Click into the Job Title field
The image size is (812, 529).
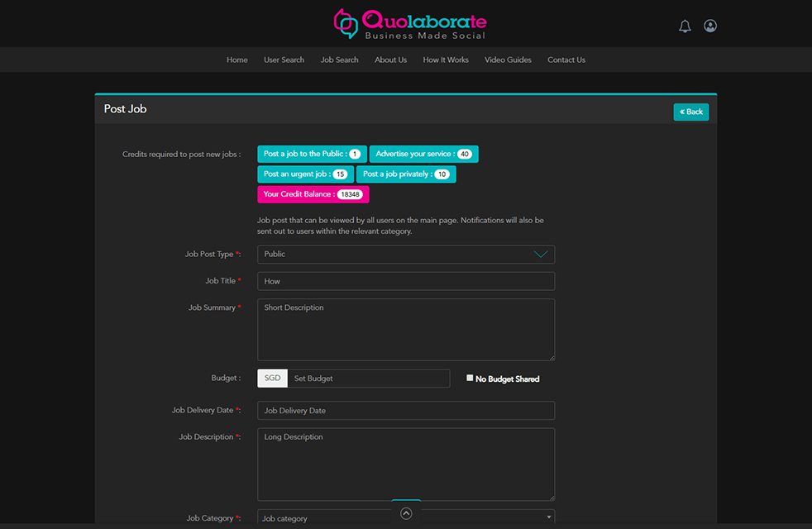click(406, 281)
